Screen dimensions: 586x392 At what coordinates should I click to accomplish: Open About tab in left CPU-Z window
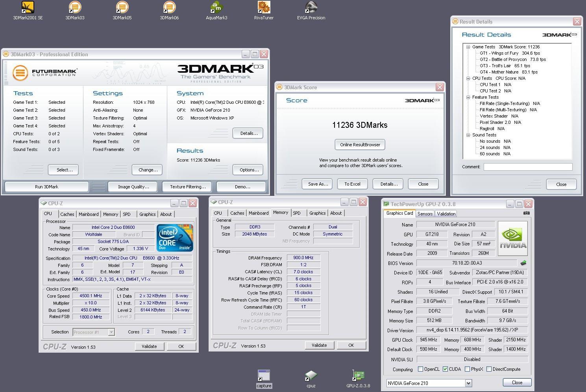pos(166,214)
